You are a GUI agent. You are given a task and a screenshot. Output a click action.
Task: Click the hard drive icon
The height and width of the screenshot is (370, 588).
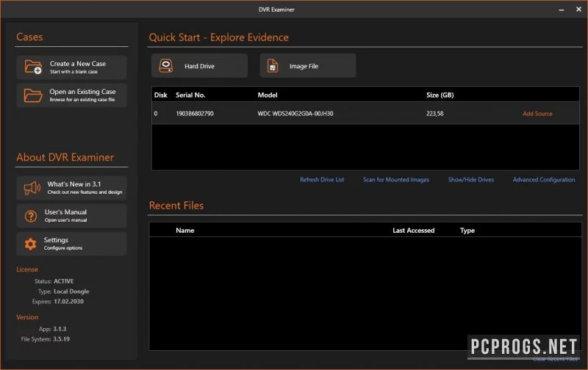166,66
